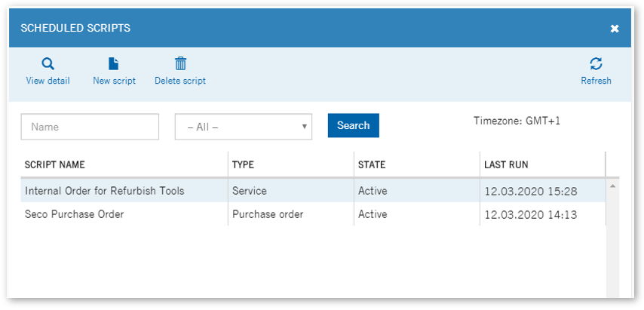The width and height of the screenshot is (644, 310).
Task: Select Internal Order for Refurbish Tools row
Action: pyautogui.click(x=314, y=191)
